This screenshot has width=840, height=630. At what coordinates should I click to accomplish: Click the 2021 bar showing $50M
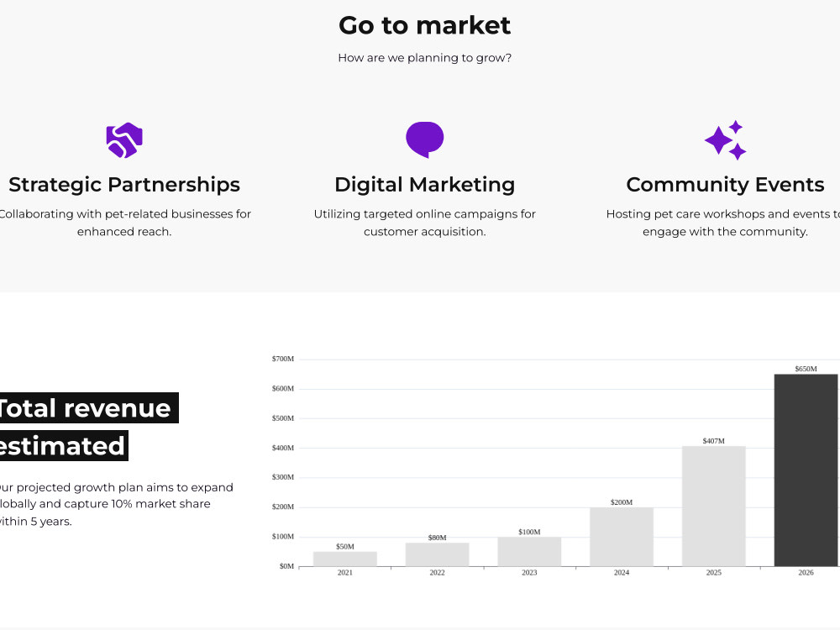pyautogui.click(x=345, y=559)
